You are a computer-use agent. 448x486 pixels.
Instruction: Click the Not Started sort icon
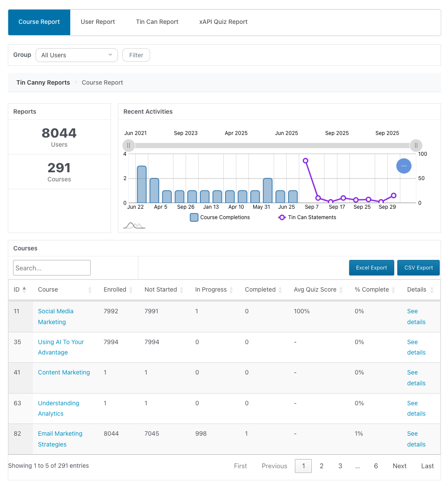tap(182, 290)
